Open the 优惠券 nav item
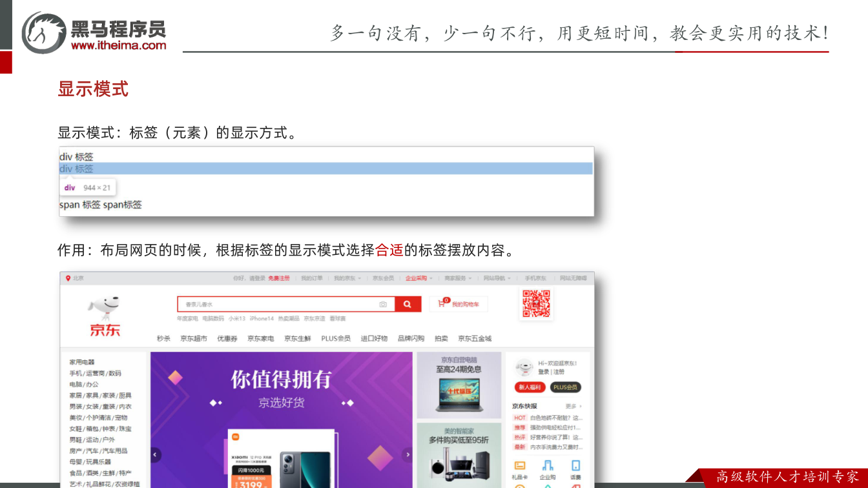This screenshot has width=868, height=488. tap(227, 338)
